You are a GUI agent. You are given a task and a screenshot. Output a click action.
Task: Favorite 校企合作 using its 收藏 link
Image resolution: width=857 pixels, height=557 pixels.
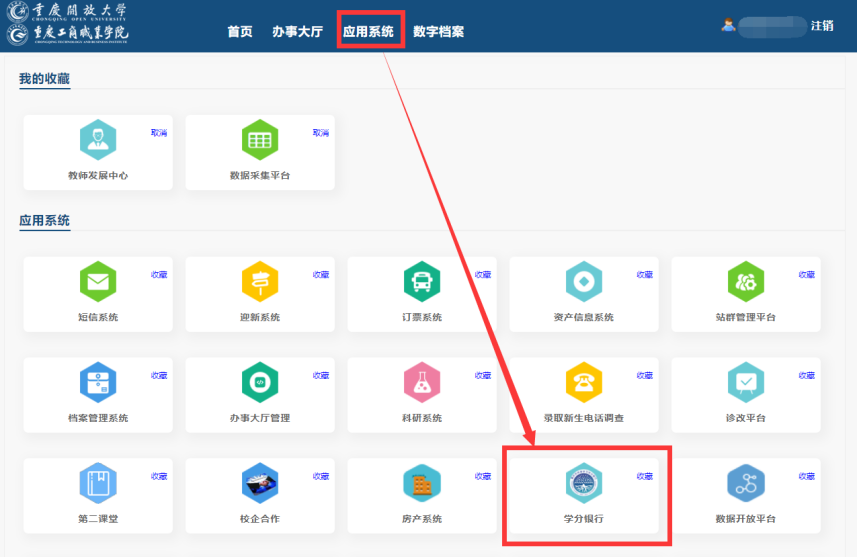click(321, 477)
